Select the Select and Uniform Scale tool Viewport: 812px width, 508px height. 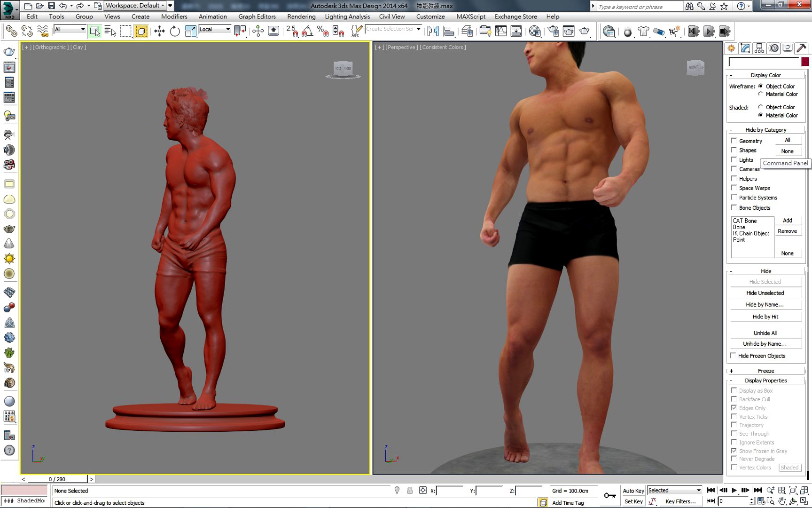[x=190, y=32]
